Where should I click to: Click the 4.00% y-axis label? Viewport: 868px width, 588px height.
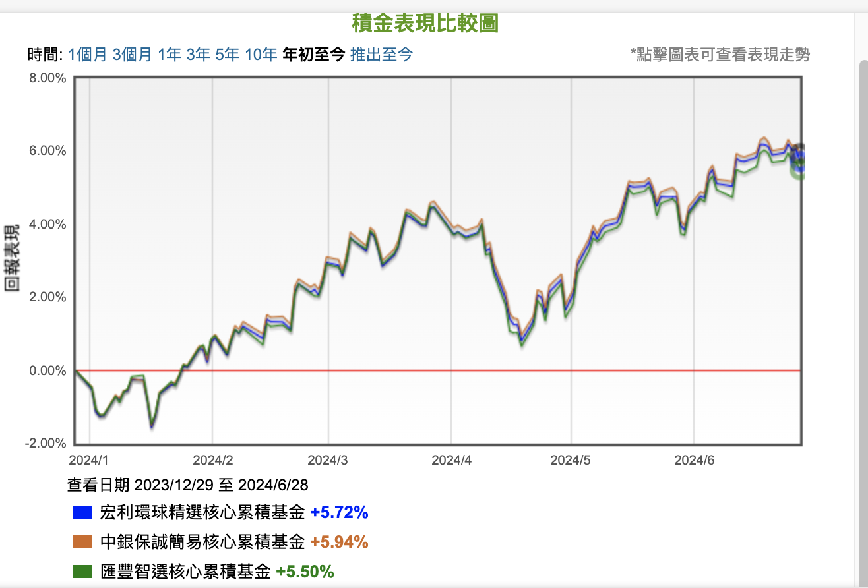click(47, 224)
